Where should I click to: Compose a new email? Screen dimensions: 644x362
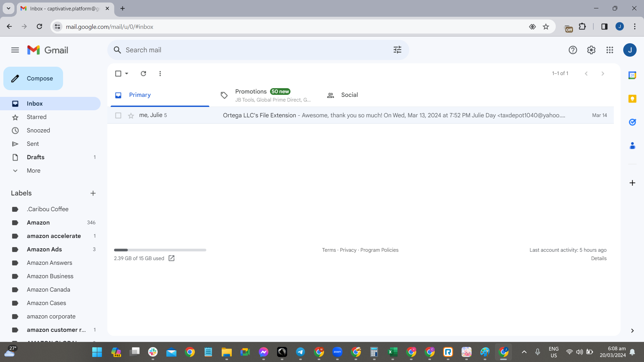point(33,78)
